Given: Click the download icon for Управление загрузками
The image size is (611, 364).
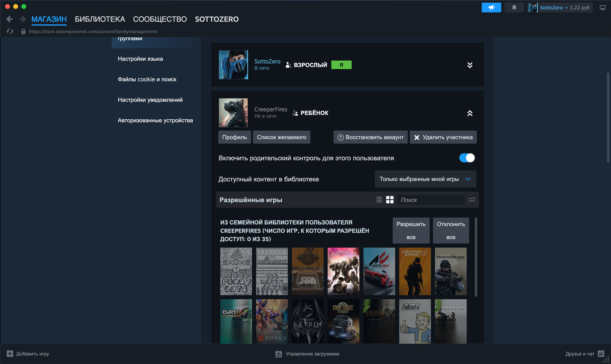Looking at the screenshot, I should click(x=279, y=354).
